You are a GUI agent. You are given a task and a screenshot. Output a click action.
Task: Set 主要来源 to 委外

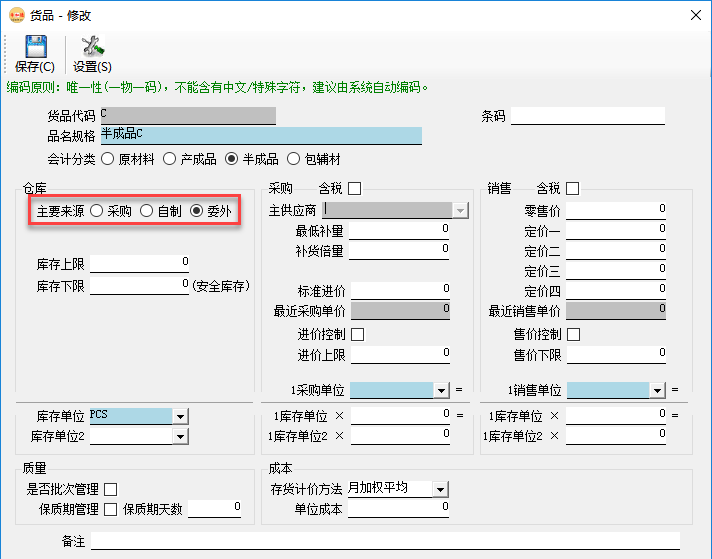click(196, 211)
